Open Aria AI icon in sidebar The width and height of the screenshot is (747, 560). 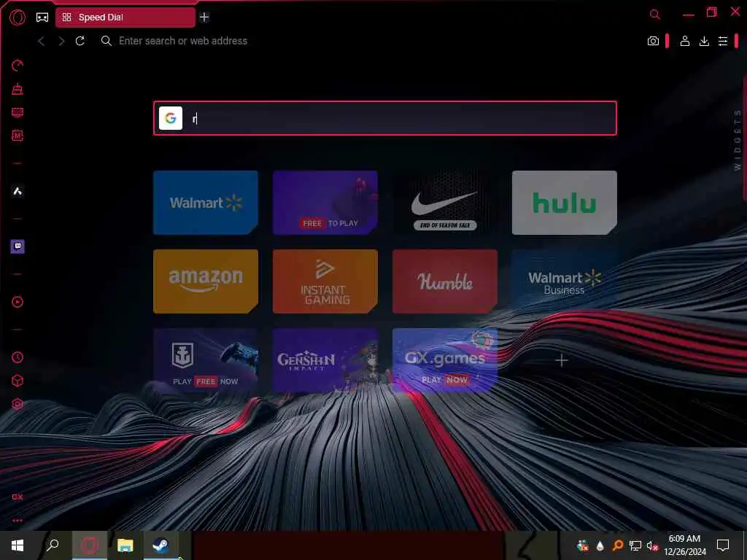click(18, 192)
